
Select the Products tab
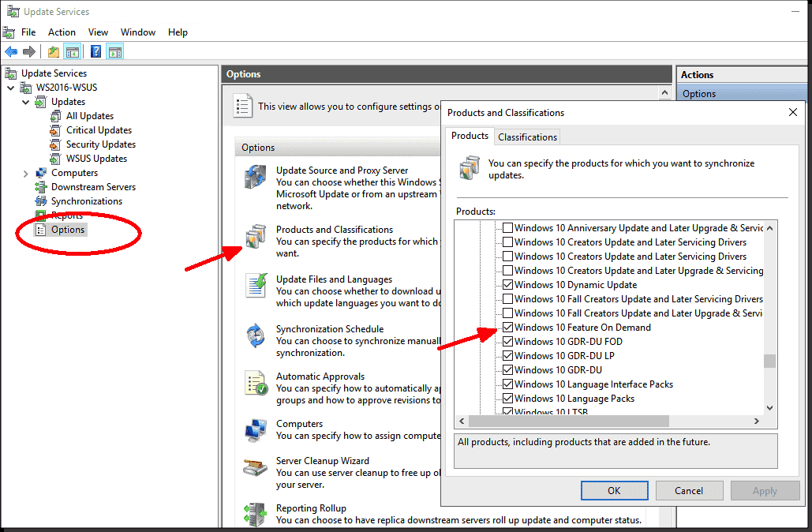(x=470, y=136)
